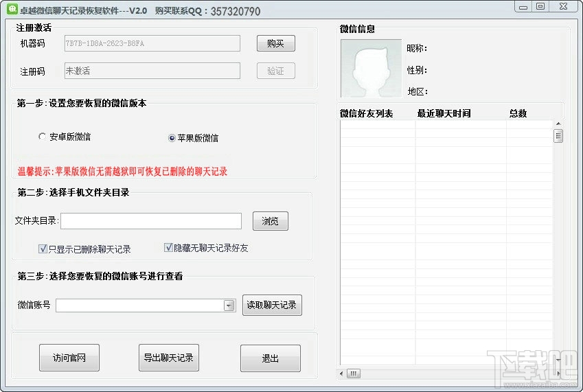The width and height of the screenshot is (583, 392).
Task: Click the vertical scrollbar up arrow
Action: click(558, 124)
